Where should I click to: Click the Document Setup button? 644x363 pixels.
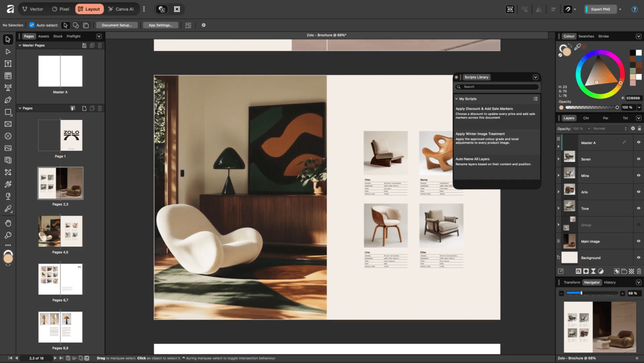click(x=117, y=25)
